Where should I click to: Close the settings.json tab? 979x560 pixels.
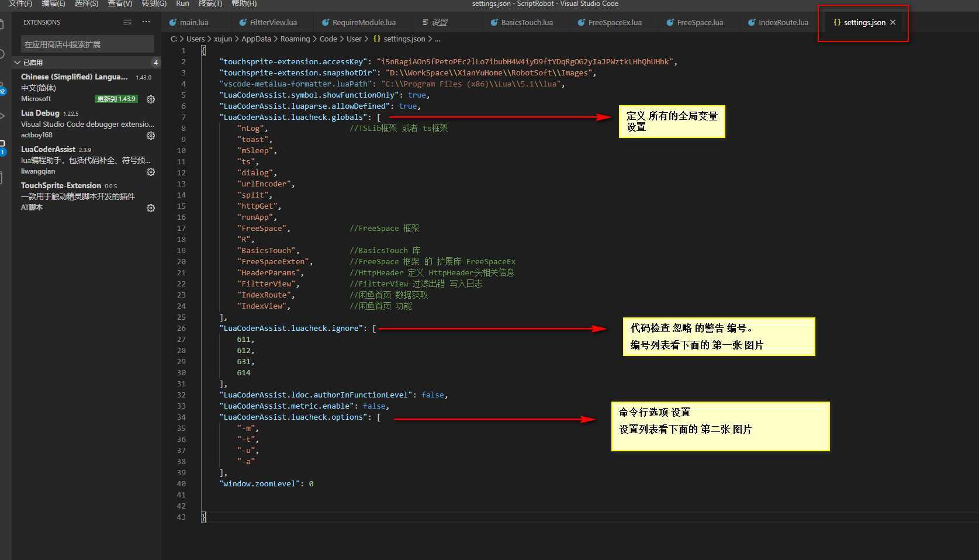(x=892, y=22)
